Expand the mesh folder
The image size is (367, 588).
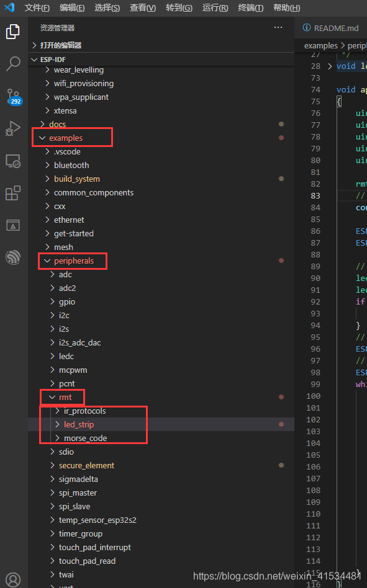161,247
